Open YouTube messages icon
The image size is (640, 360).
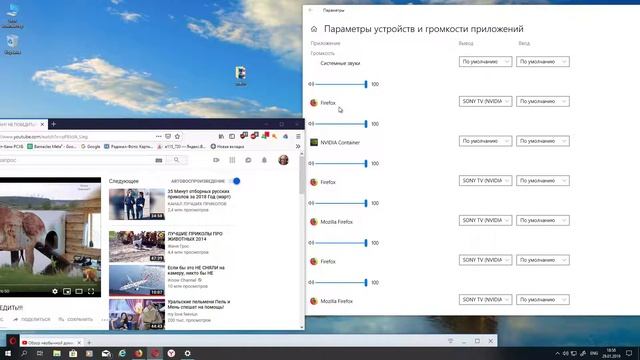pos(248,160)
